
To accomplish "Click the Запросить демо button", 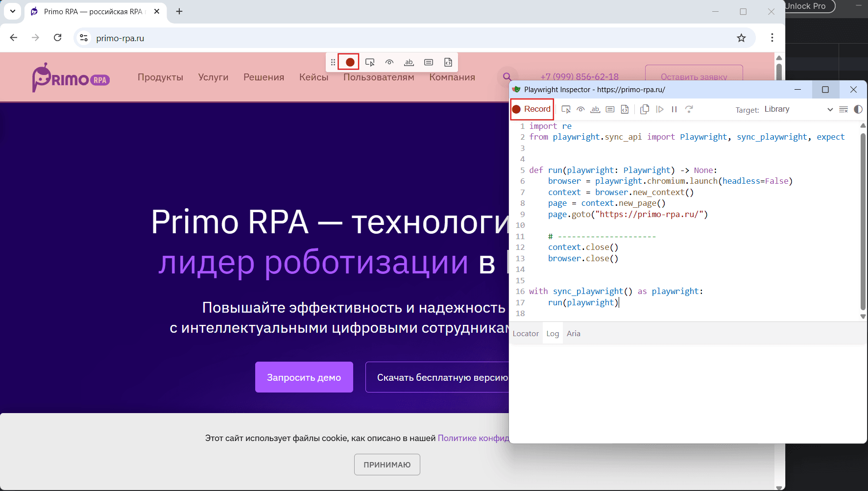I will tap(304, 377).
